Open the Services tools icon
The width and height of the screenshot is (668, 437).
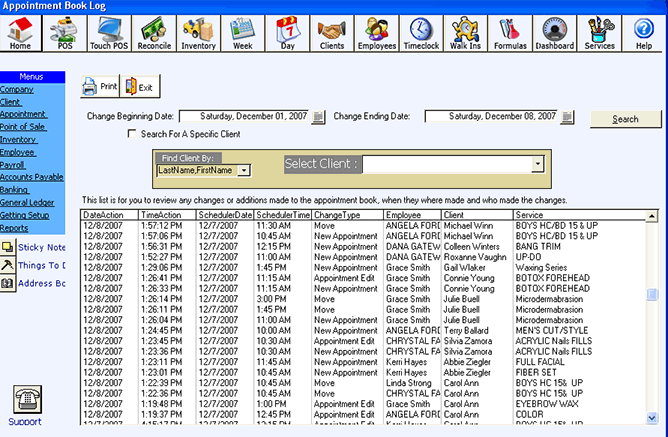pos(599,33)
